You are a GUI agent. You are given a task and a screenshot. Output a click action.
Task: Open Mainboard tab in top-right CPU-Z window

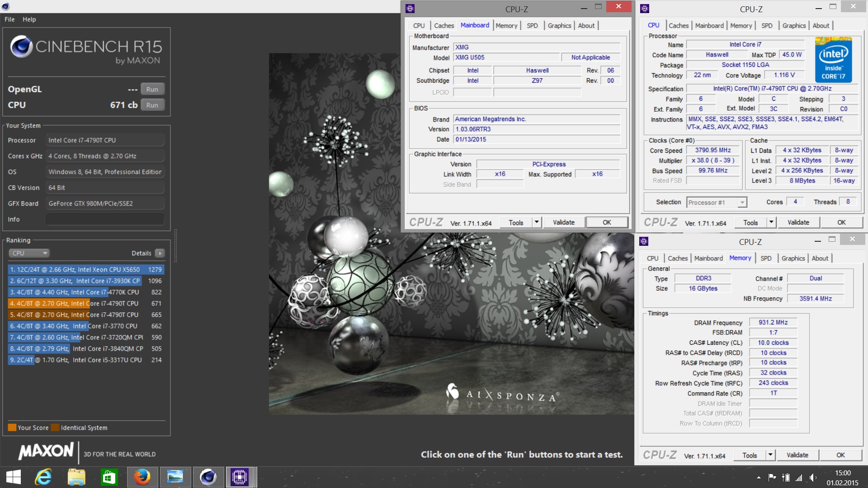(x=709, y=26)
